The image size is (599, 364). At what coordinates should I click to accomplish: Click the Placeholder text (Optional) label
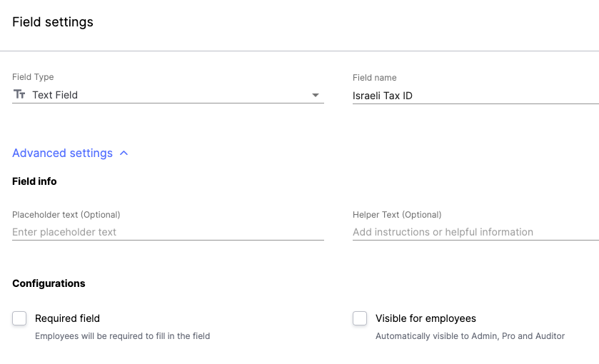click(66, 215)
